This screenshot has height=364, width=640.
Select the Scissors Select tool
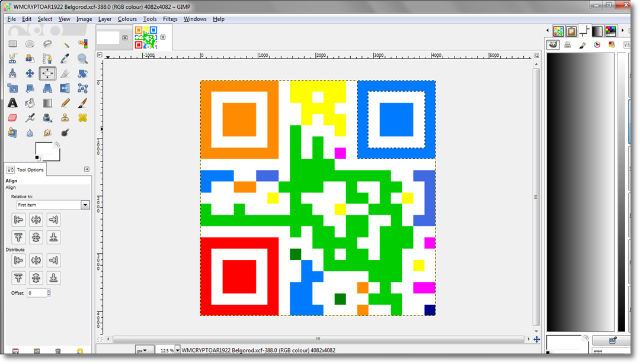point(12,59)
